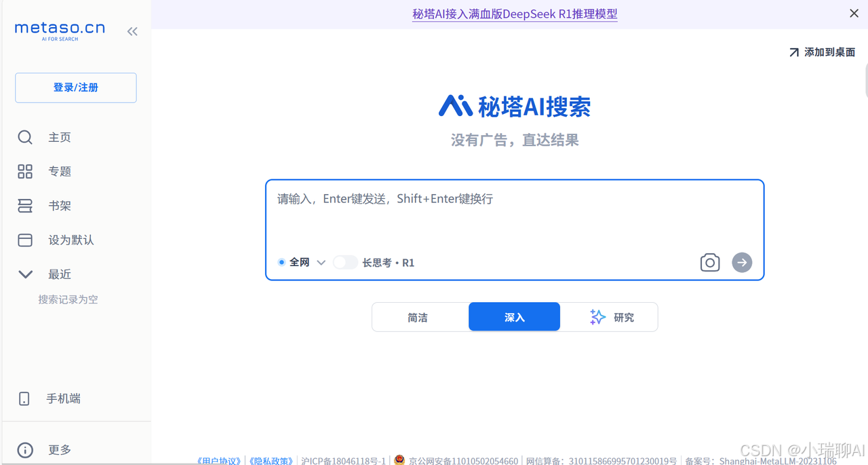This screenshot has height=465, width=868.
Task: Click 搜索记录为空 text
Action: [68, 299]
